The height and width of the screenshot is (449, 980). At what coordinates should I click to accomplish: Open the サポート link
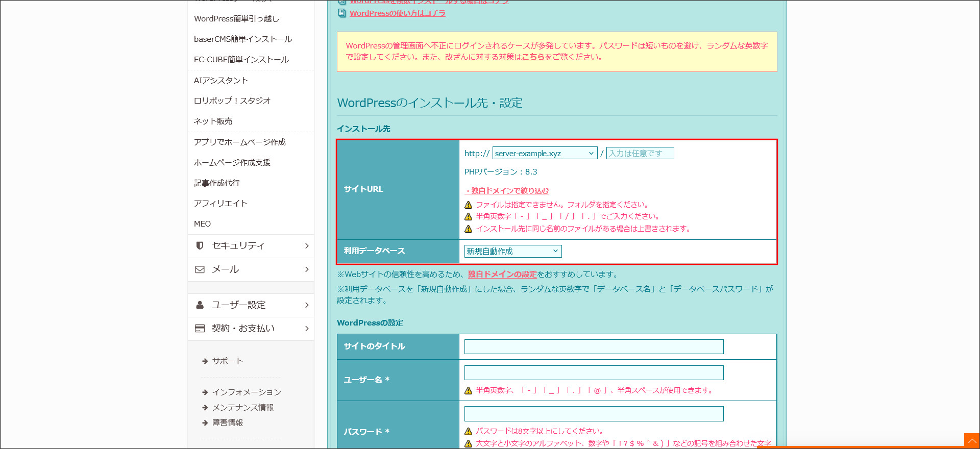click(228, 361)
